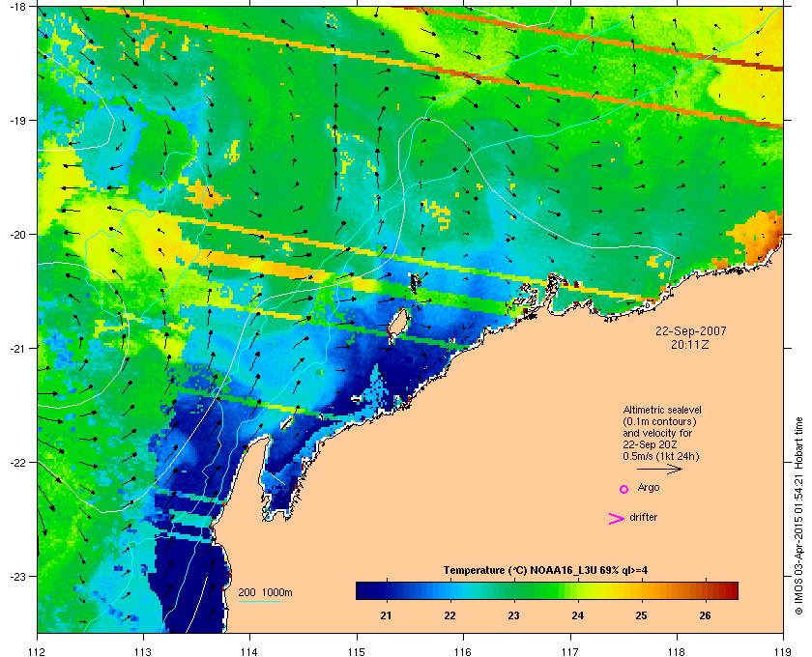Click the colorbar value 25
This screenshot has height=657, width=812.
[x=641, y=615]
